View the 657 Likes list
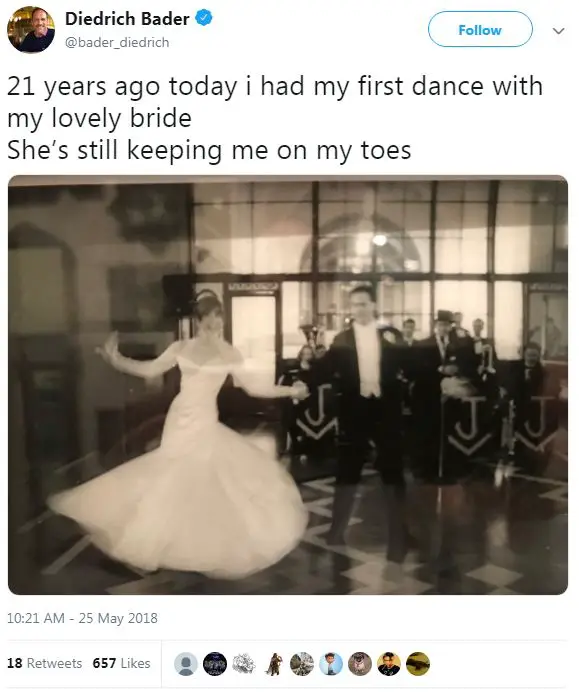Viewport: 579px width, 693px height. point(122,663)
